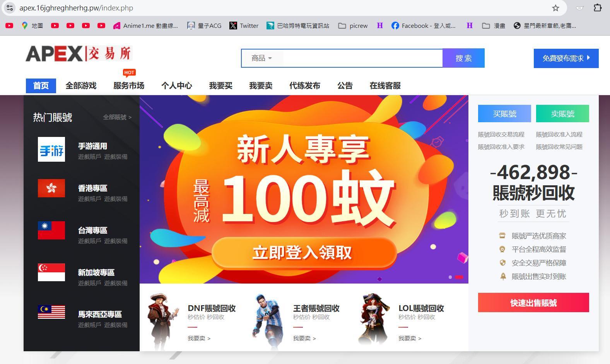Open the first YouTube bookmark icon

(9, 26)
